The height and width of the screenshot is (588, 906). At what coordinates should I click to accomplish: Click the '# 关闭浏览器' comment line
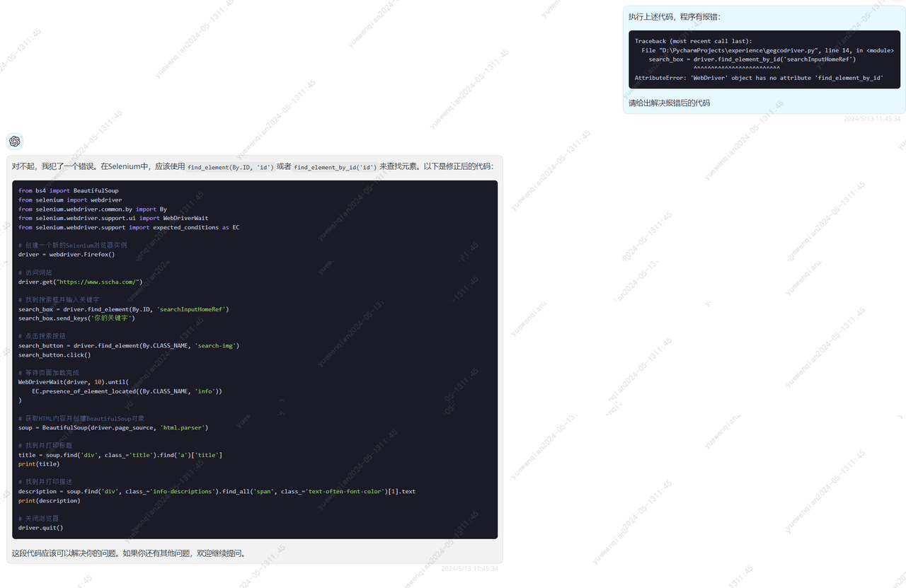point(38,518)
